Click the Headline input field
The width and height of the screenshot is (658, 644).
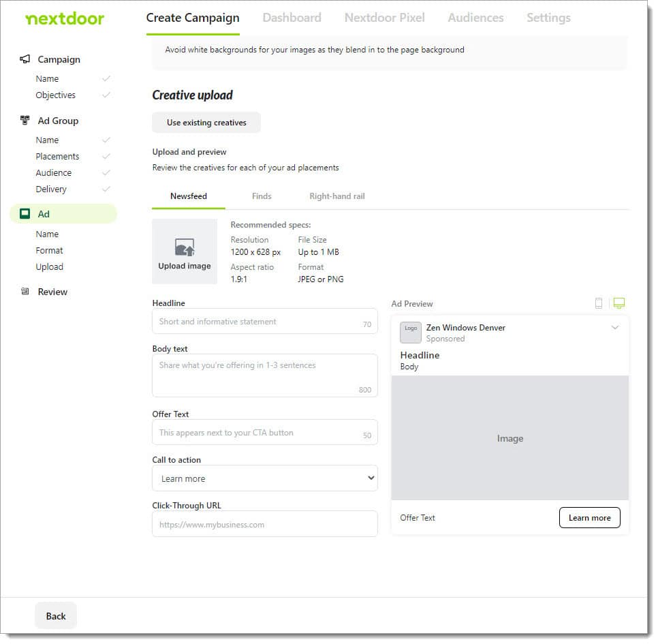(x=264, y=321)
